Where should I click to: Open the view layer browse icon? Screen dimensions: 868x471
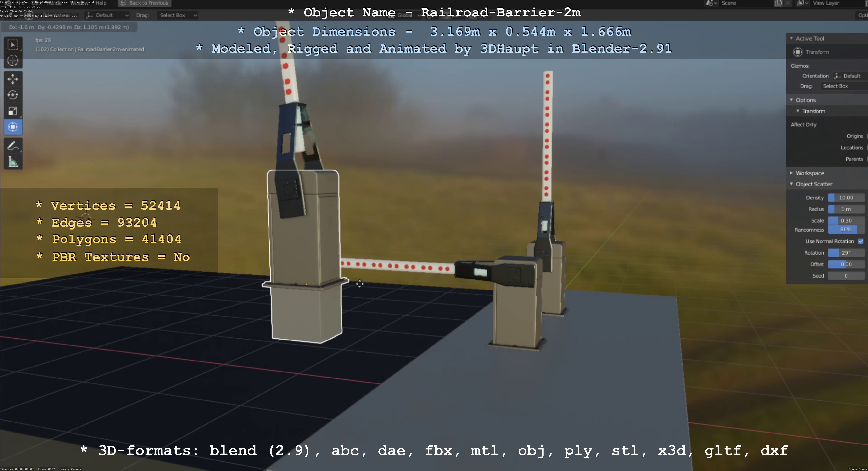coord(803,3)
